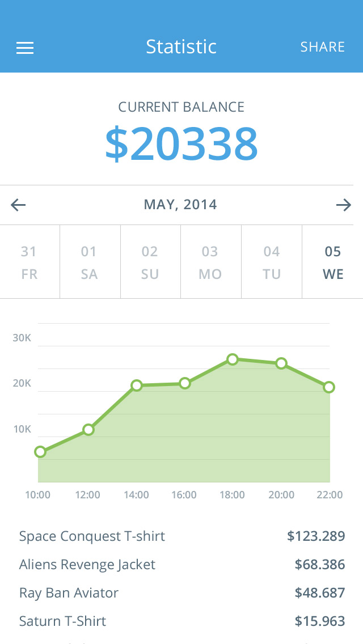Tap the $20338 current balance
Screen dimensions: 363x644
[x=181, y=144]
